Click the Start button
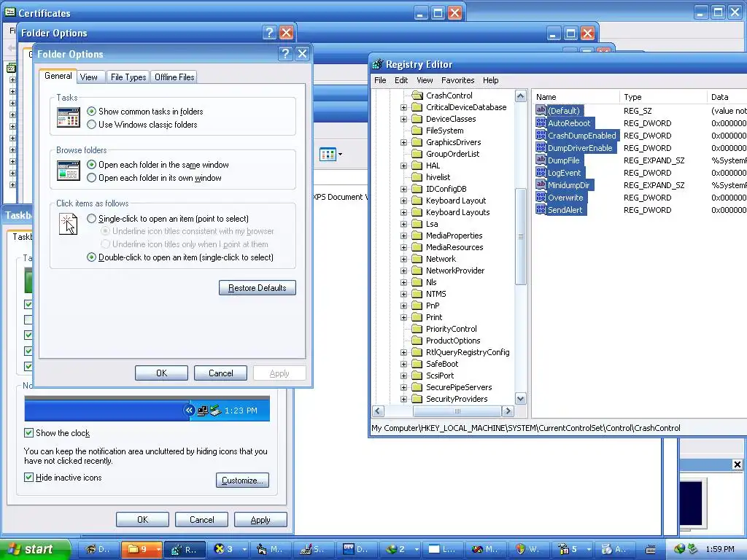Viewport: 747px width, 560px height. 34,549
